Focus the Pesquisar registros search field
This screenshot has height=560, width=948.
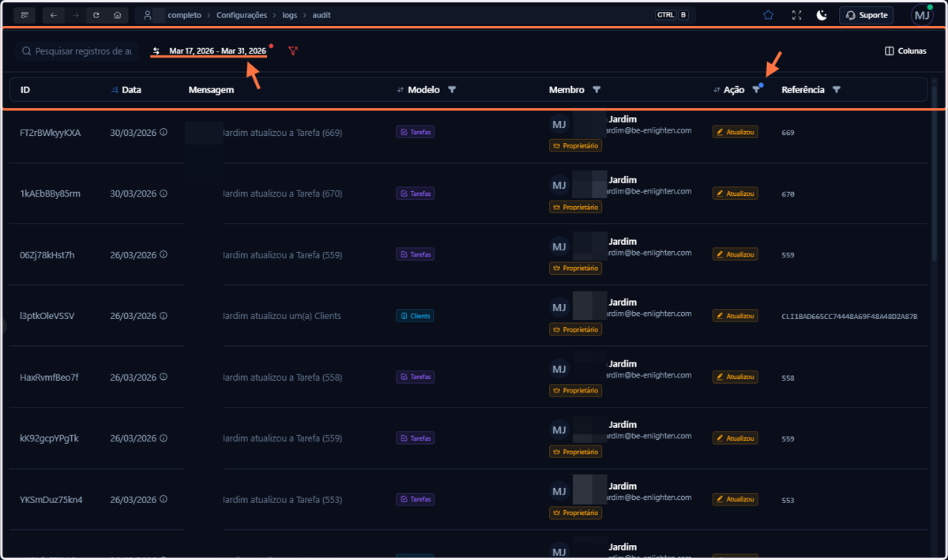pyautogui.click(x=77, y=51)
